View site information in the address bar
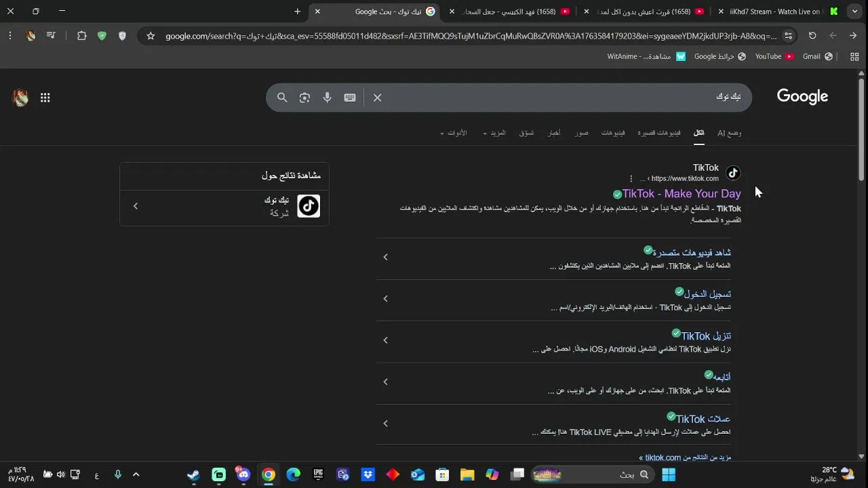Viewport: 868px width, 488px height. click(x=788, y=36)
